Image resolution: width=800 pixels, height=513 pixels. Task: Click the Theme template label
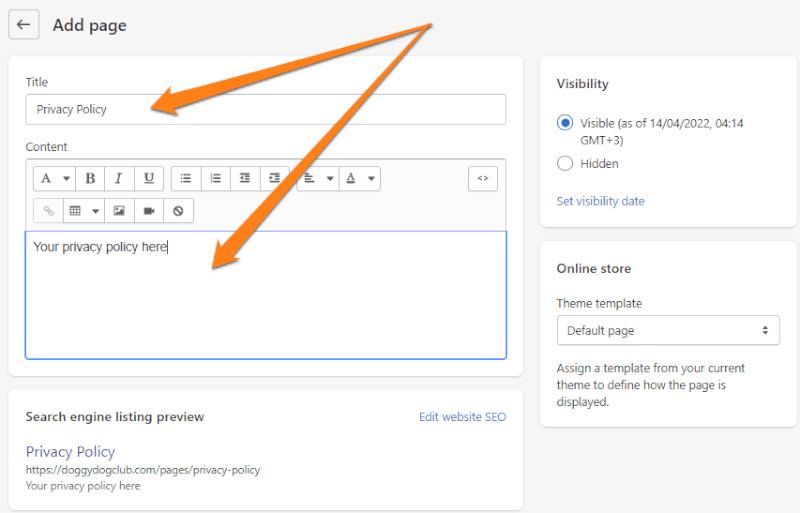599,303
